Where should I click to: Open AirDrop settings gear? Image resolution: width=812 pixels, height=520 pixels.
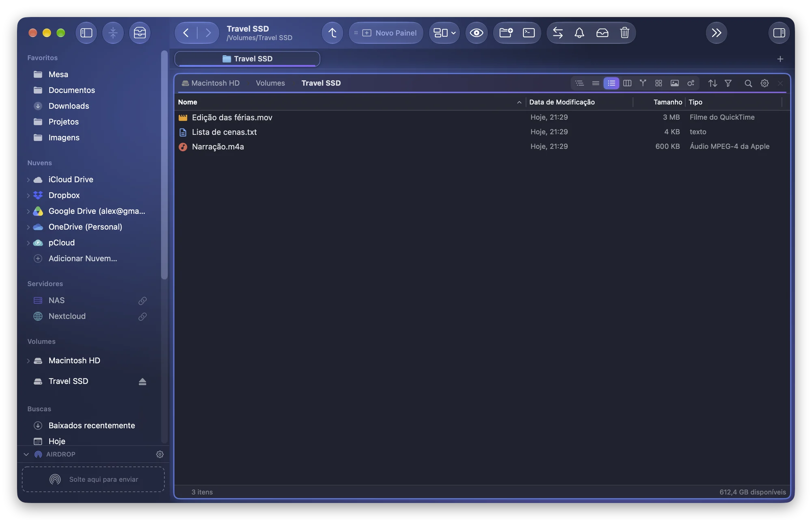(160, 454)
